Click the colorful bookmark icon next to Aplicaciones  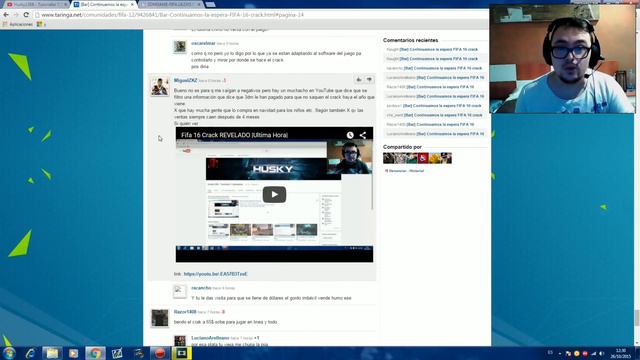[x=40, y=24]
